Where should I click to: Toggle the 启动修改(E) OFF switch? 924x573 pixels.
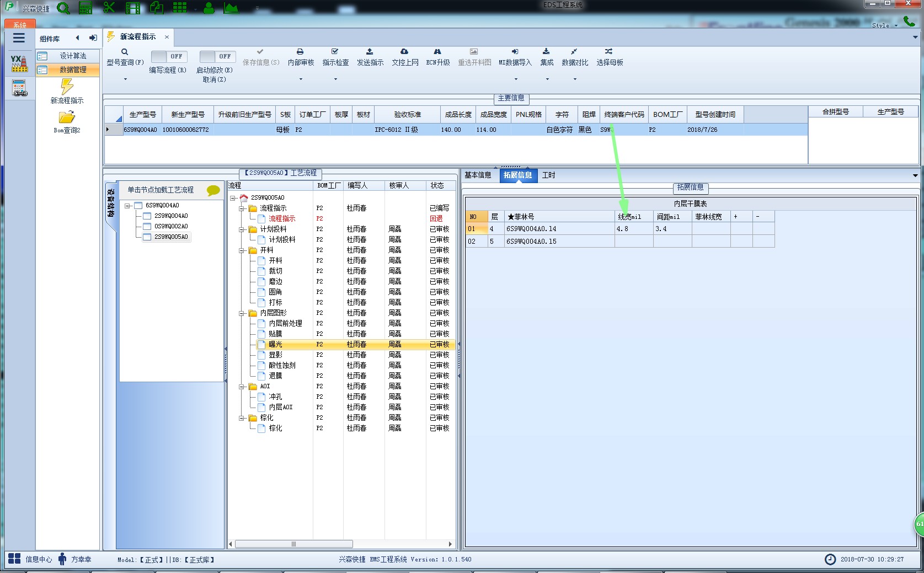coord(217,56)
